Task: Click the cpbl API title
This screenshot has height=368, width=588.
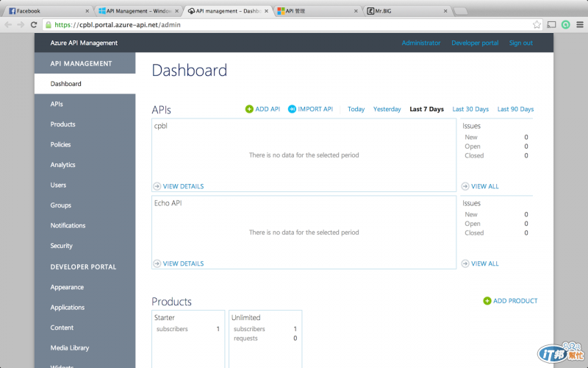Action: coord(160,126)
